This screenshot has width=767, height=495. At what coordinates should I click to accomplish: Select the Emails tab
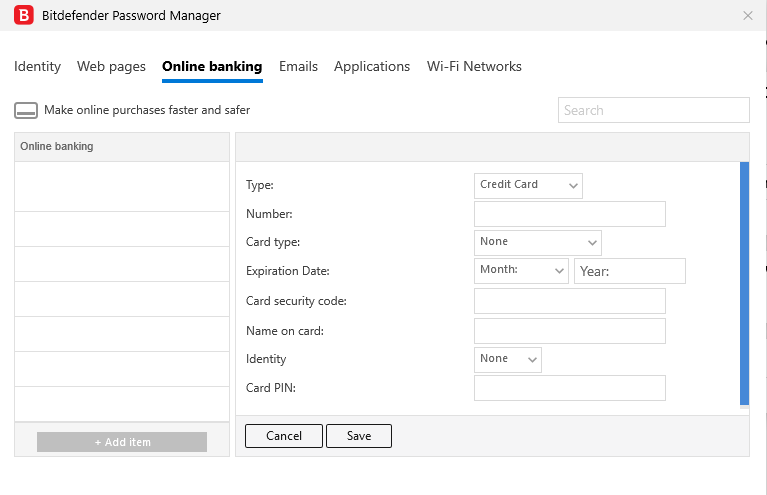coord(298,67)
